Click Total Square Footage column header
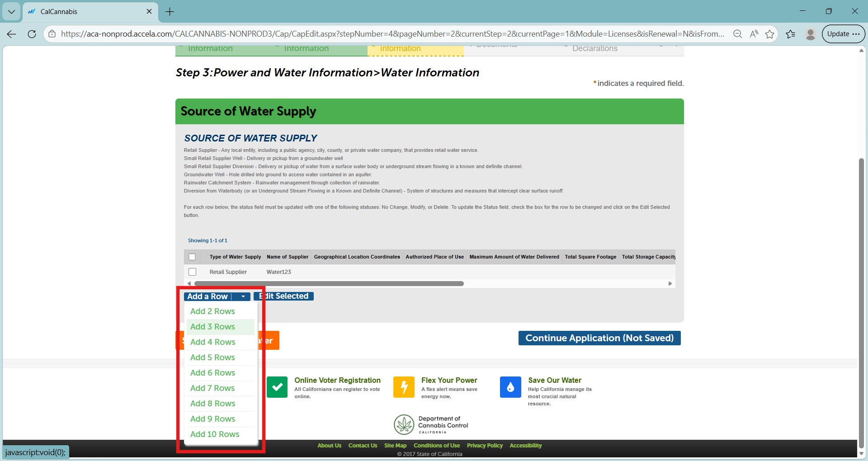 590,257
